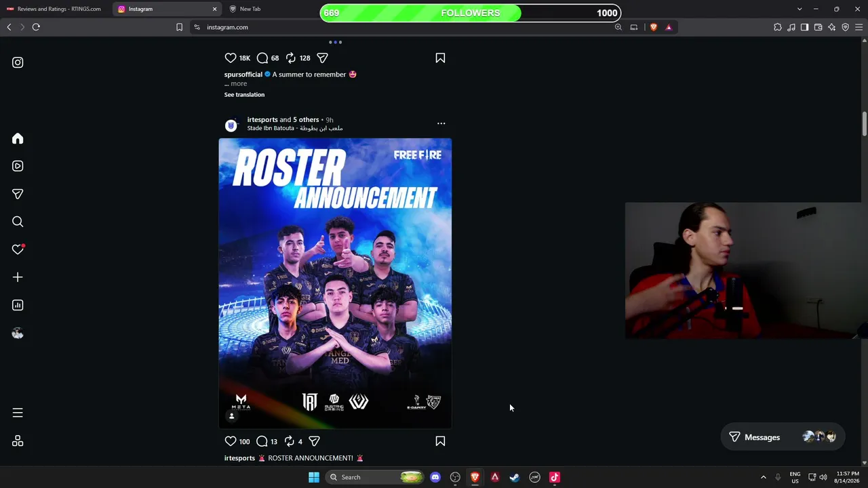Share the irtesports roster post
This screenshot has height=488, width=868.
[314, 441]
